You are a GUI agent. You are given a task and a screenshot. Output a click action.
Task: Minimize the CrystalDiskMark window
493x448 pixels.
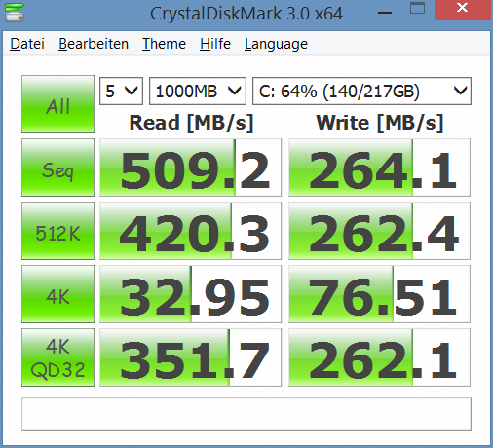pyautogui.click(x=385, y=13)
